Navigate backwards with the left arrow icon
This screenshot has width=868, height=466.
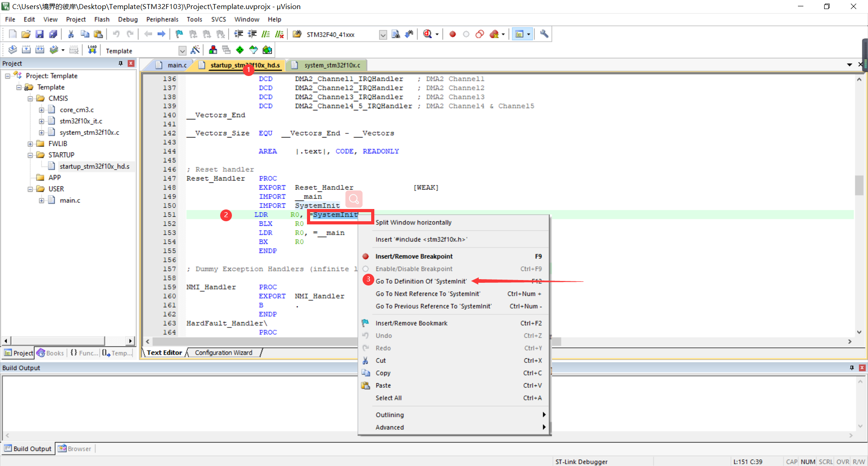[x=148, y=34]
